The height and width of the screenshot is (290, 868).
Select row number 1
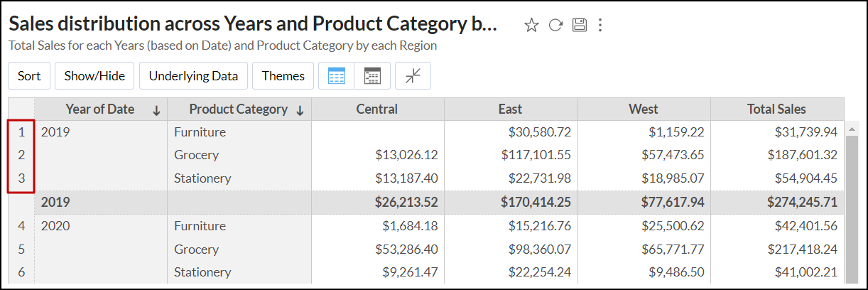coord(21,132)
